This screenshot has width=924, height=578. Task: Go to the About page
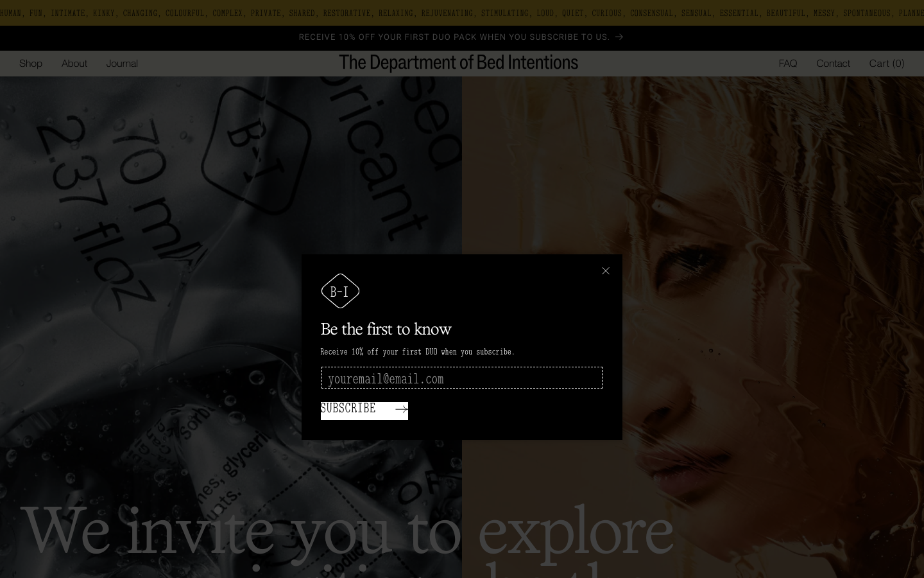(x=74, y=63)
